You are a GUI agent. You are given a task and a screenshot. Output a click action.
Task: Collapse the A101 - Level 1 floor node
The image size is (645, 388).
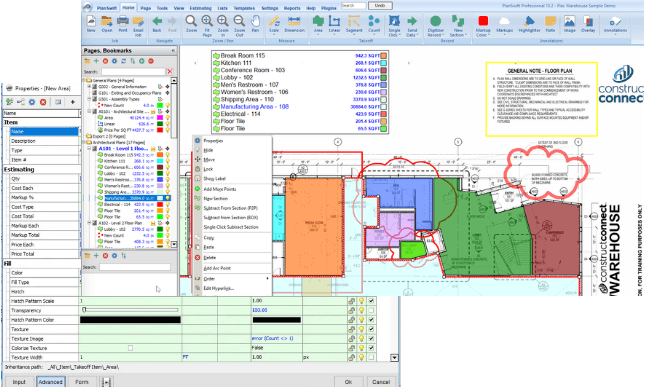coord(88,149)
